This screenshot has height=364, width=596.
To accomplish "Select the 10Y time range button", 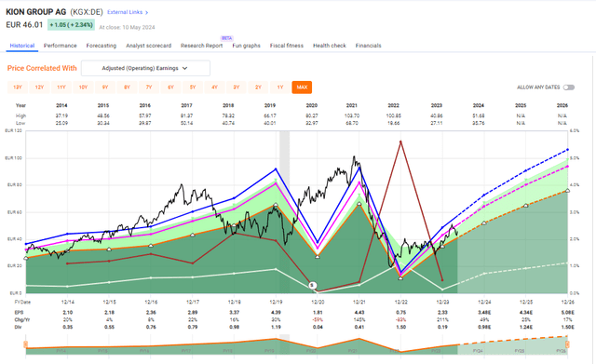I will pos(83,88).
